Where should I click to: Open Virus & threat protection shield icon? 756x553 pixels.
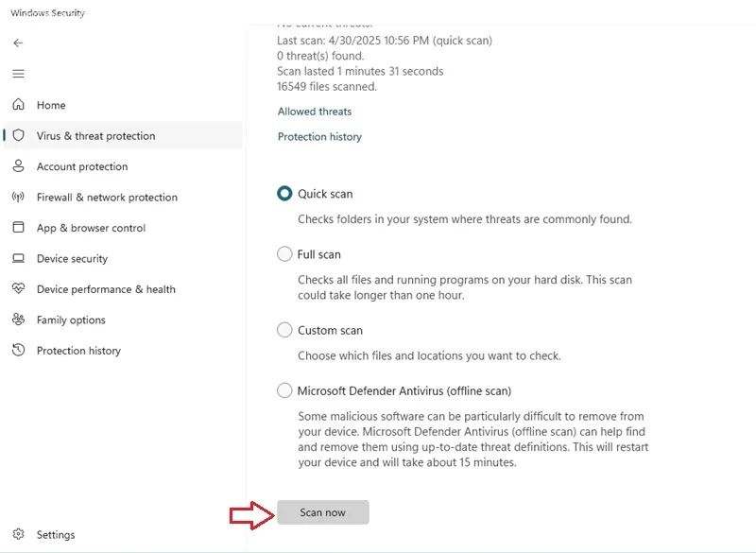click(x=18, y=135)
